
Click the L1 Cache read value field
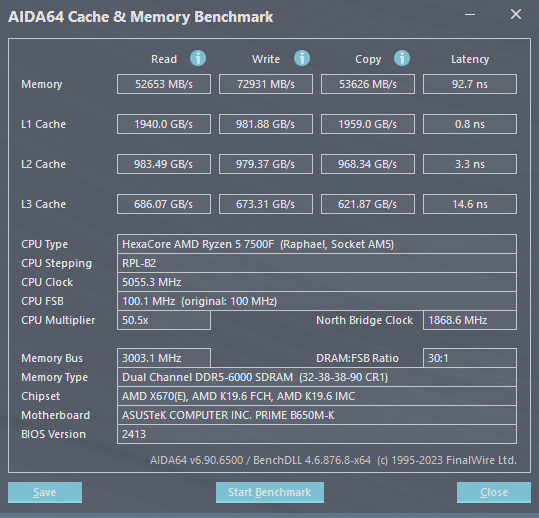point(164,124)
